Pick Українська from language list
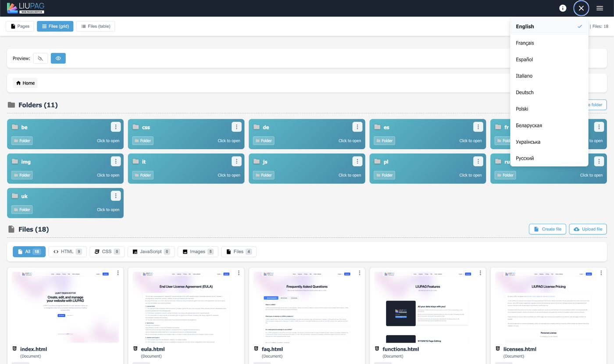Screen dimensions: 614x364 pos(528,142)
